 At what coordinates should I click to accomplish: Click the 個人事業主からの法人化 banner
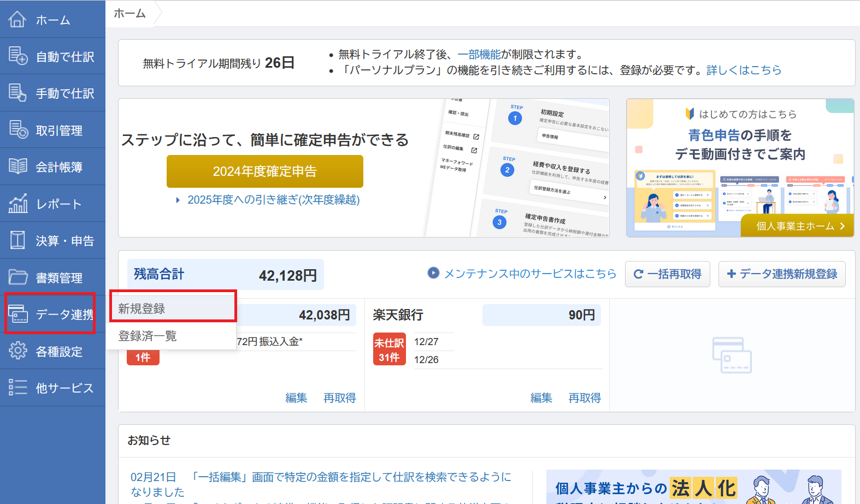tap(694, 487)
